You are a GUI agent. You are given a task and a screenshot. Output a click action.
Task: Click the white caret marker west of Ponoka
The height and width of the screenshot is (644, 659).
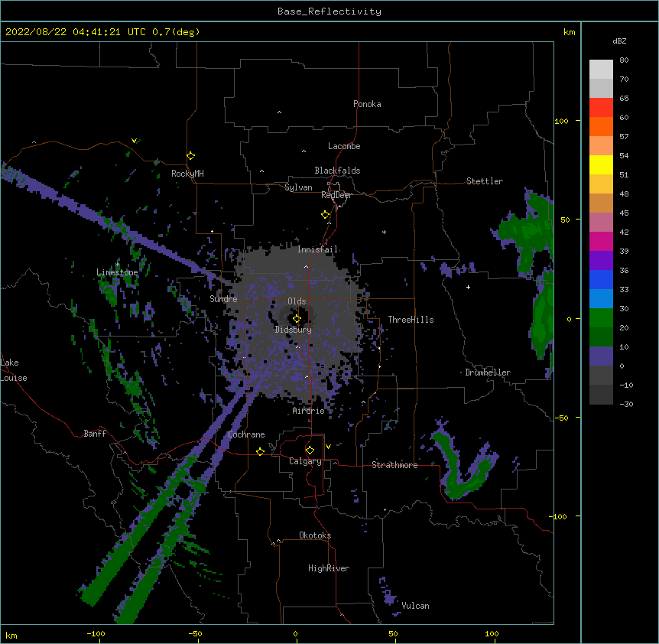pos(280,112)
